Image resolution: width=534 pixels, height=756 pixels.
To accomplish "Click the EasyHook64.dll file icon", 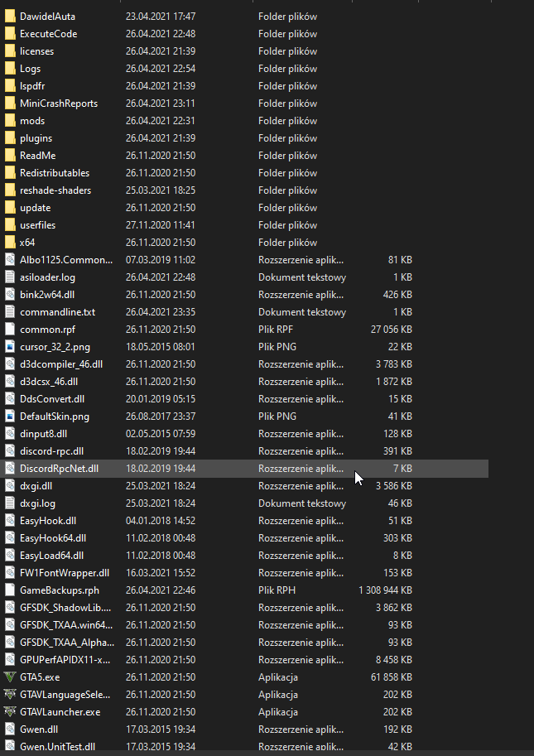I will click(x=10, y=538).
